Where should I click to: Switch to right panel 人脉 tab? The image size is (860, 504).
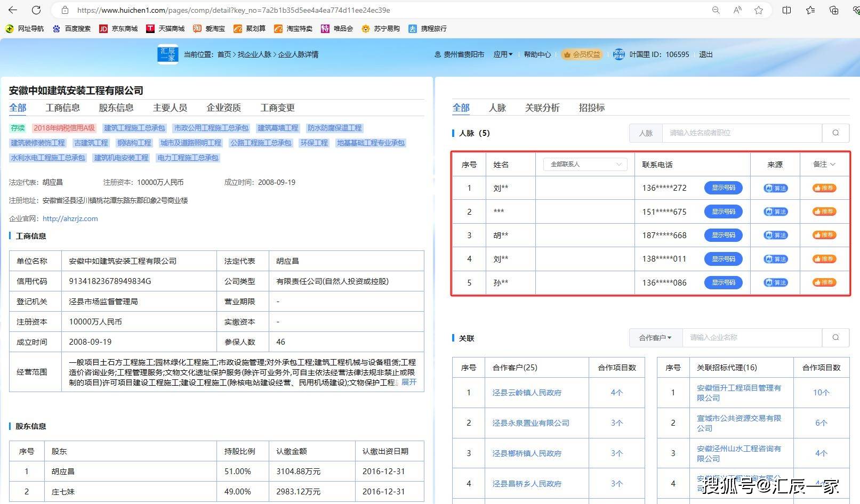point(497,108)
